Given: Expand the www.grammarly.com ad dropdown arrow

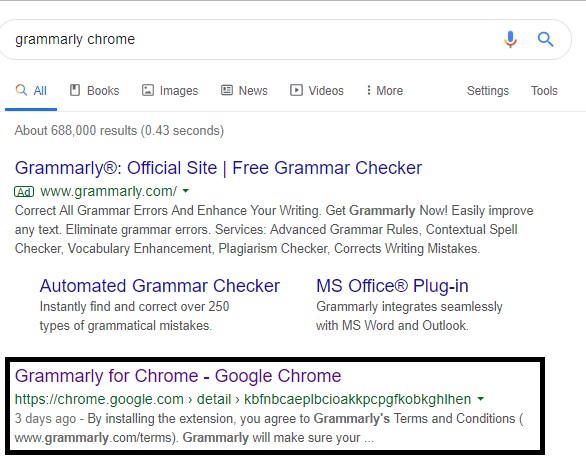Looking at the screenshot, I should point(185,191).
